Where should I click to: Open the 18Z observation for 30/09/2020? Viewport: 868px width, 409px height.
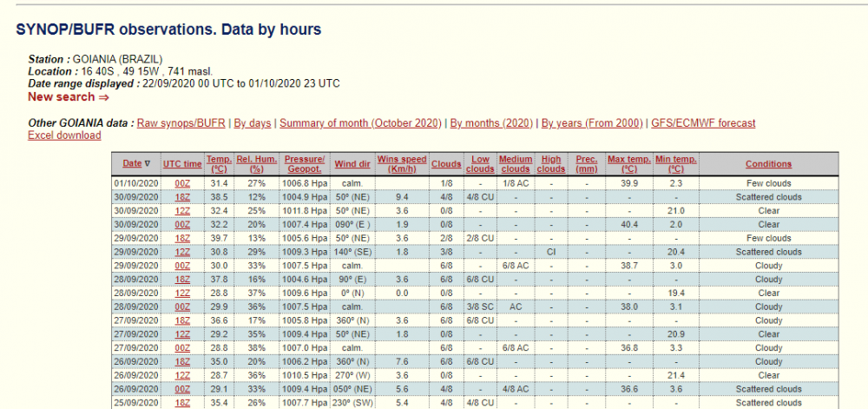(182, 197)
